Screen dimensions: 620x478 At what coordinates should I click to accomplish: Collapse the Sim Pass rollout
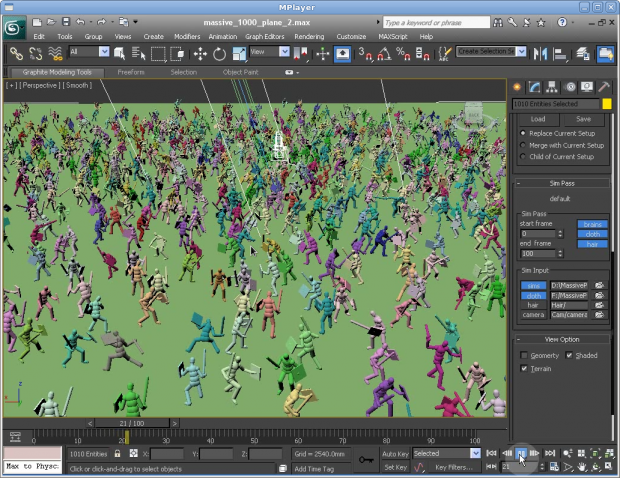561,183
